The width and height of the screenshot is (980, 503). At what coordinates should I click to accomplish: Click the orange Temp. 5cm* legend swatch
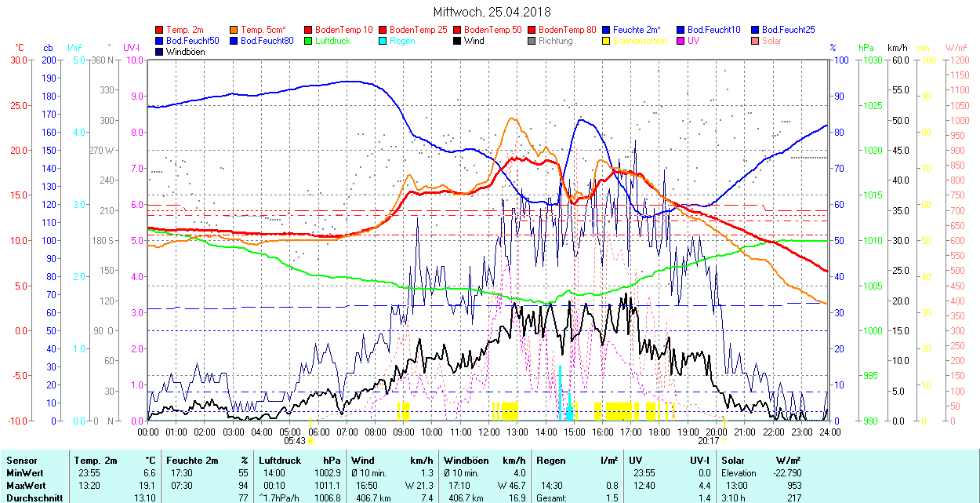click(234, 30)
